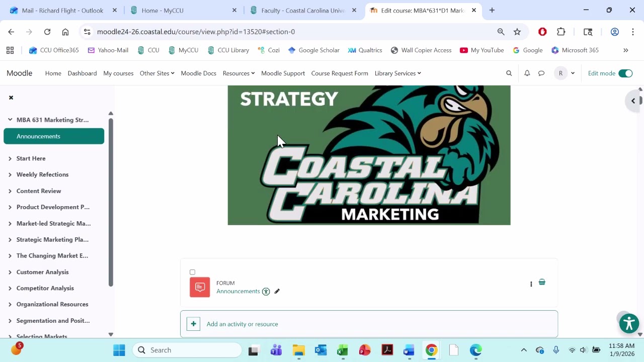Open Microsoft Teams in taskbar
This screenshot has width=644, height=362.
276,350
